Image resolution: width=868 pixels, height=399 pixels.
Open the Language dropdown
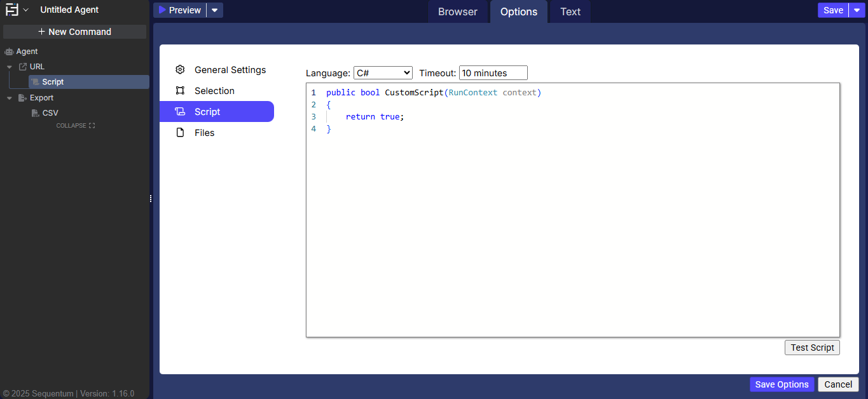coord(383,73)
